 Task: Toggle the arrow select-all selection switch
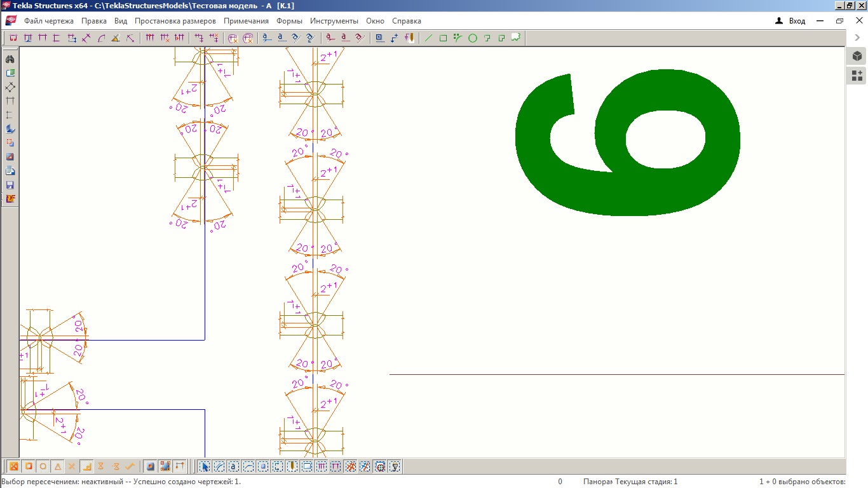205,466
